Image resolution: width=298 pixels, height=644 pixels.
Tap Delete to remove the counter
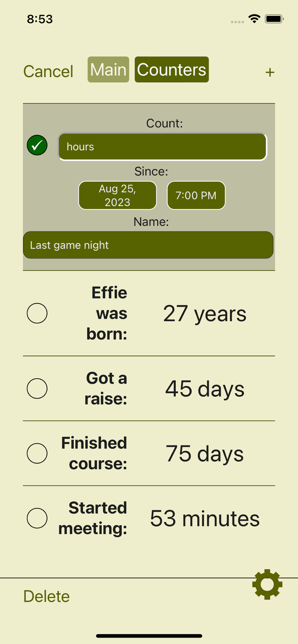tap(46, 596)
